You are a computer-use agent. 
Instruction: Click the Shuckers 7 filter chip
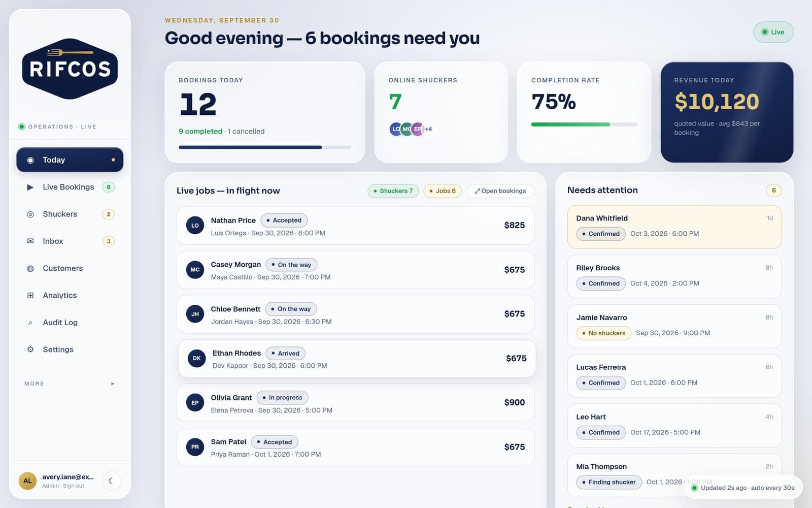click(x=393, y=191)
